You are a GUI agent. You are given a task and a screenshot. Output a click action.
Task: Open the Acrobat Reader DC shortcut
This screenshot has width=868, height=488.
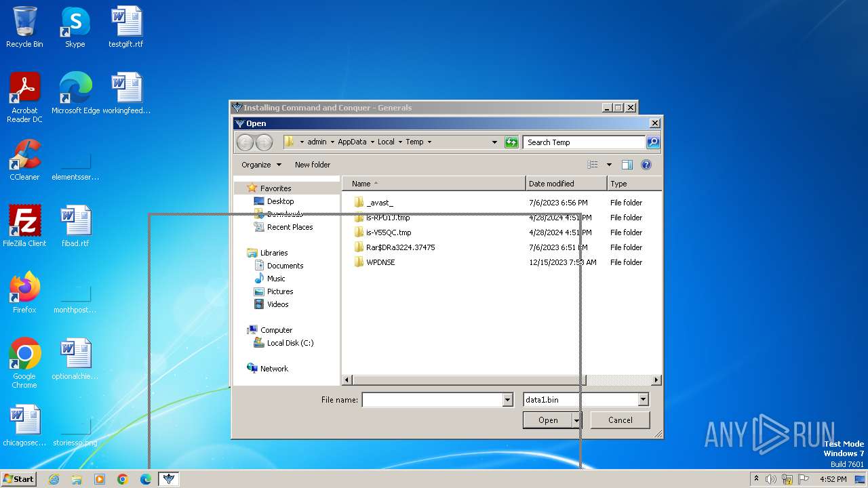coord(24,98)
